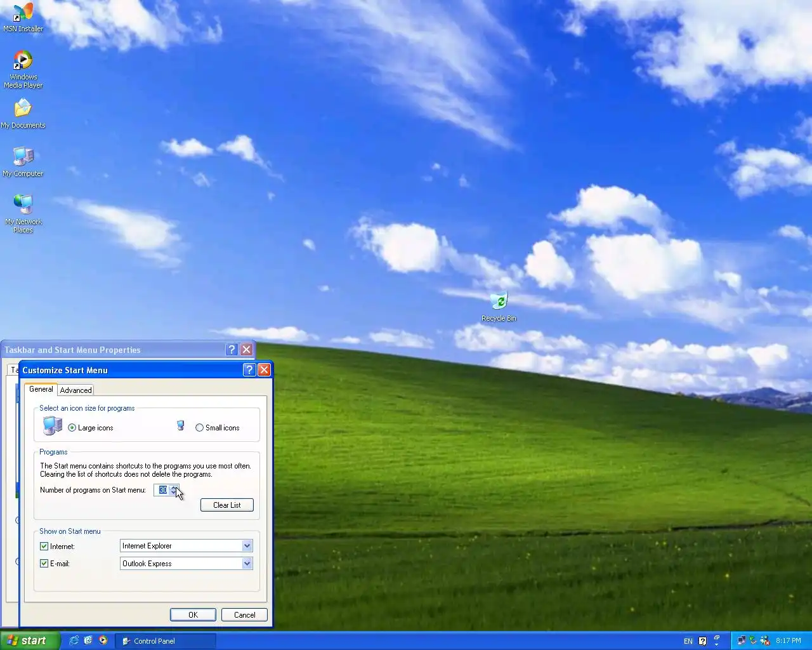Click the EN language indicator on taskbar
Viewport: 812px width, 650px height.
pos(688,641)
